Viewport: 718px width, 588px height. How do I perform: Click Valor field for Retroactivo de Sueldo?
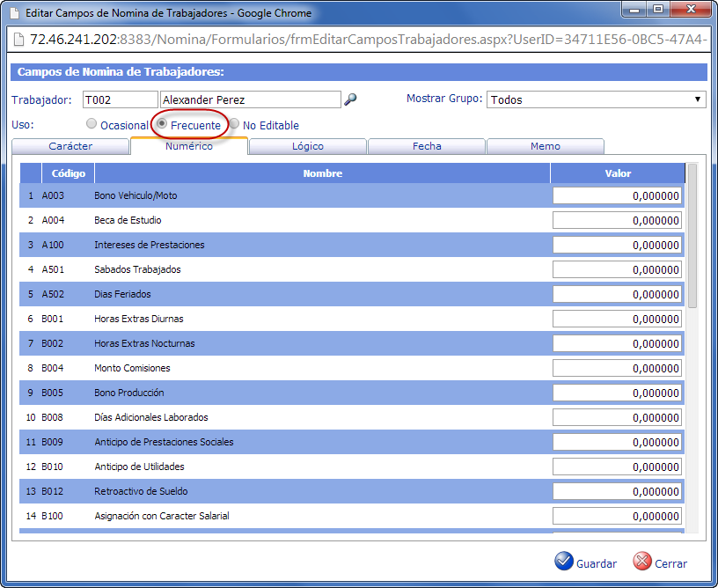click(617, 491)
